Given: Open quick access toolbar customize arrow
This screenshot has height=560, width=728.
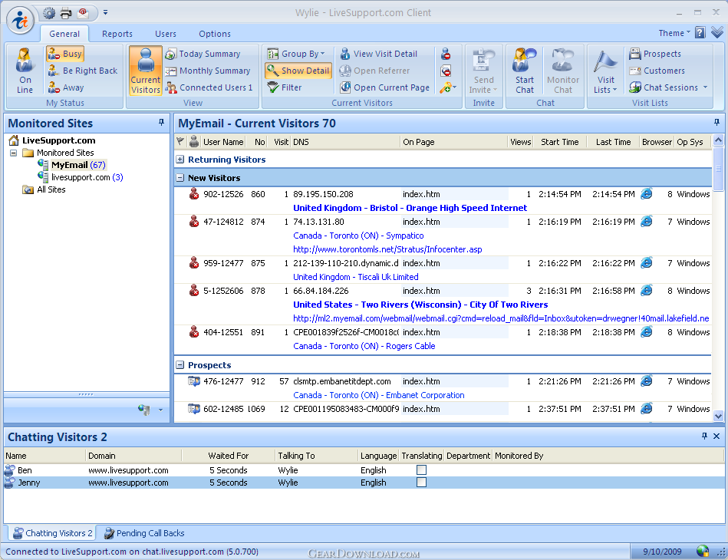Looking at the screenshot, I should coord(105,12).
